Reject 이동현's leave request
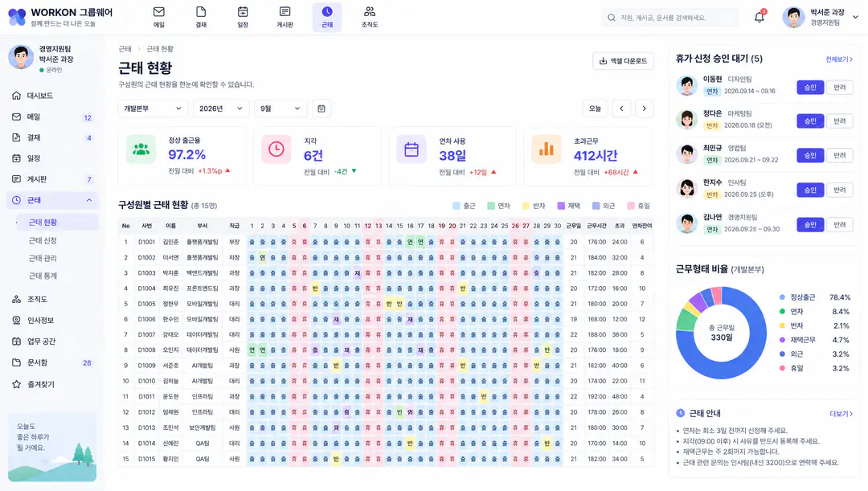The width and height of the screenshot is (868, 491). pos(839,88)
